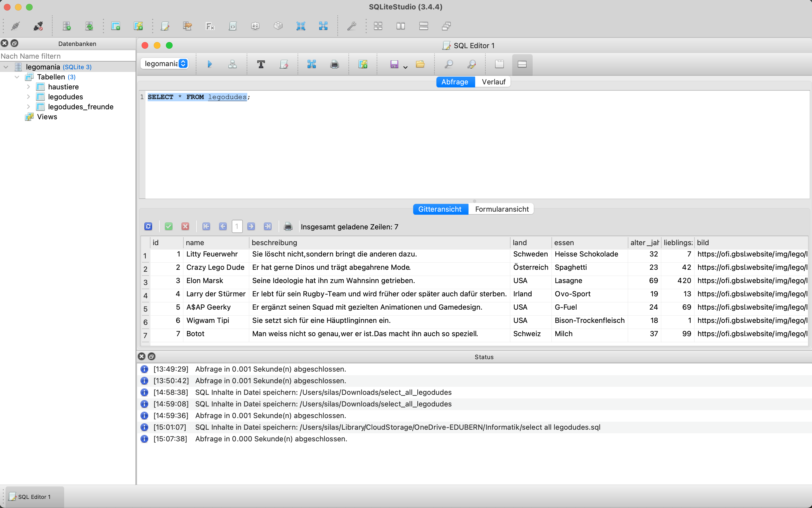Click the Nach Name filtern field
The height and width of the screenshot is (508, 812).
pyautogui.click(x=67, y=56)
